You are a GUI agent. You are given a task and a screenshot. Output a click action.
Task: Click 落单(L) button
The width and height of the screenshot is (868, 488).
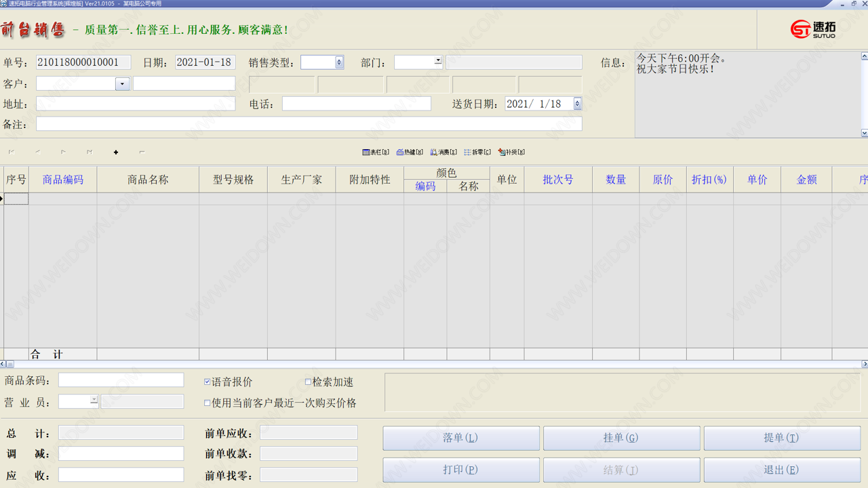pos(461,438)
